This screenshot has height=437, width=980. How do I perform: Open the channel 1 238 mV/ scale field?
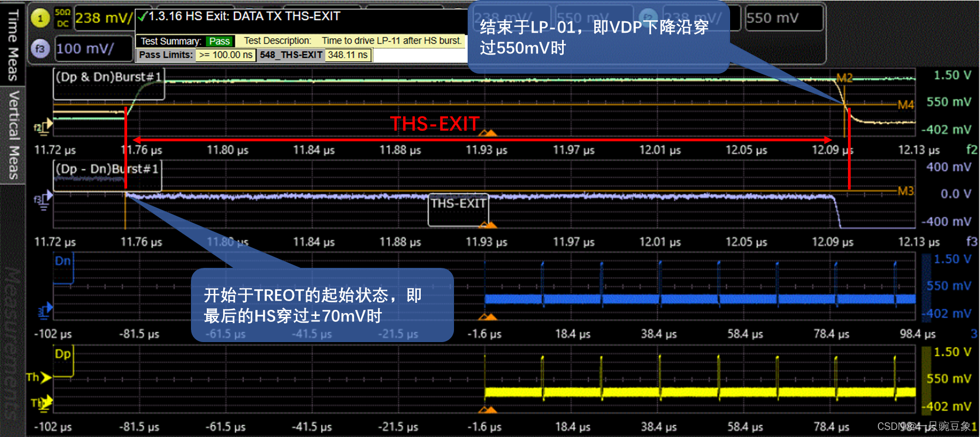coord(104,18)
